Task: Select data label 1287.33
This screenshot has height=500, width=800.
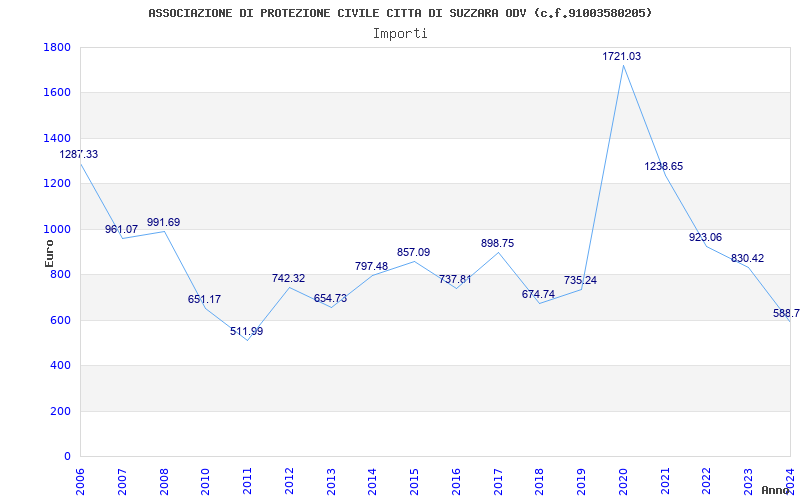Action: pos(79,154)
